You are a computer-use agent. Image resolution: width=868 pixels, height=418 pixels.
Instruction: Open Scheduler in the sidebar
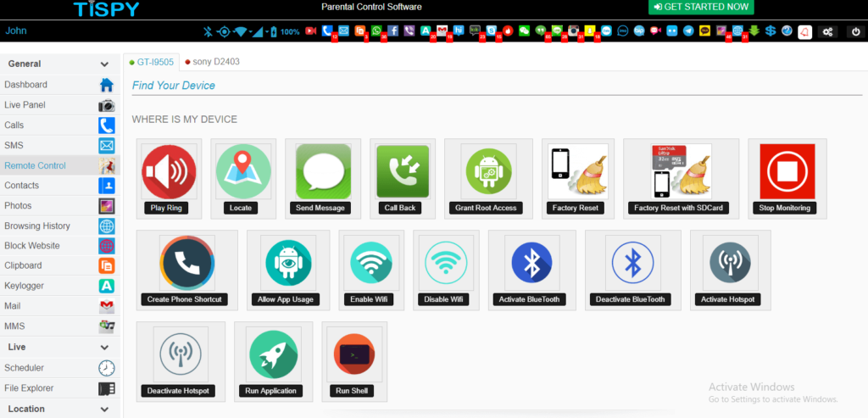tap(60, 368)
